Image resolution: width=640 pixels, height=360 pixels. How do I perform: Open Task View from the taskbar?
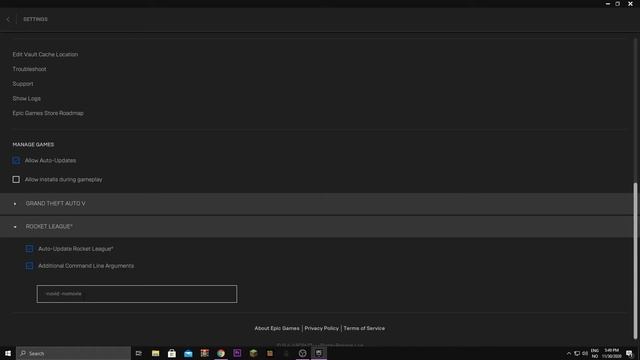click(139, 353)
